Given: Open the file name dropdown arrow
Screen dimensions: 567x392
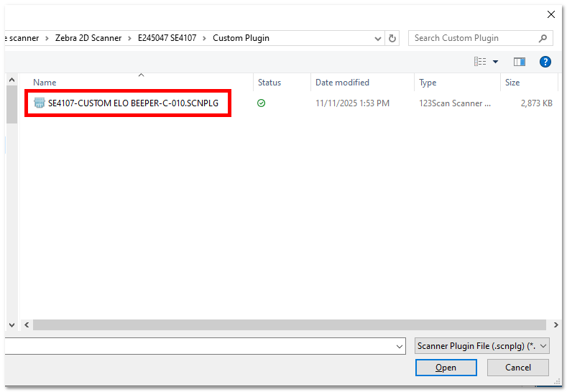Looking at the screenshot, I should tap(400, 347).
